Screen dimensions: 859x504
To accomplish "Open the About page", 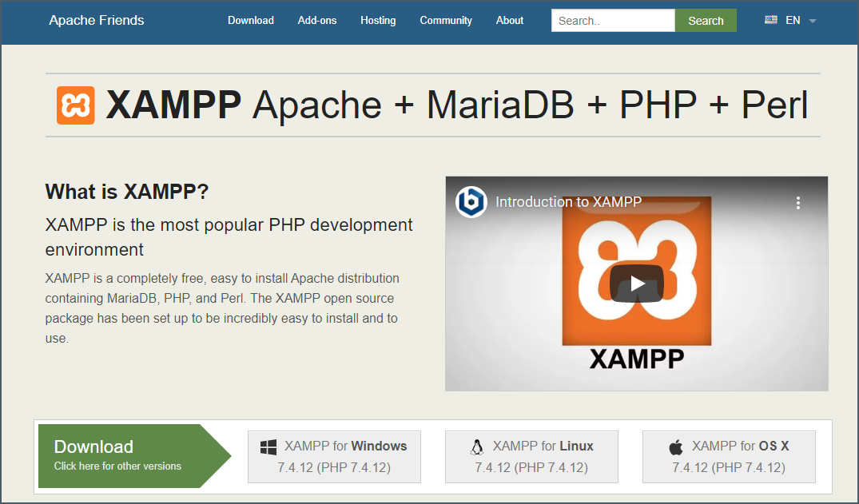I will (510, 20).
